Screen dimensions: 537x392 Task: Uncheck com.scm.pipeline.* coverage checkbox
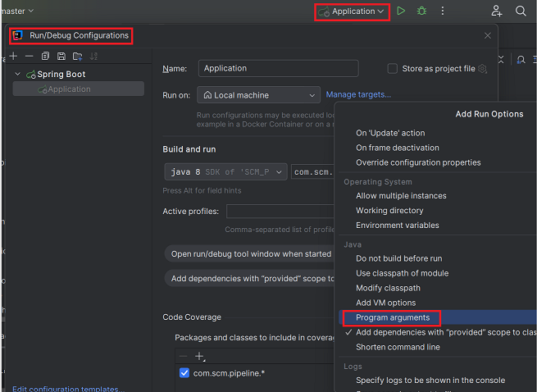click(184, 373)
